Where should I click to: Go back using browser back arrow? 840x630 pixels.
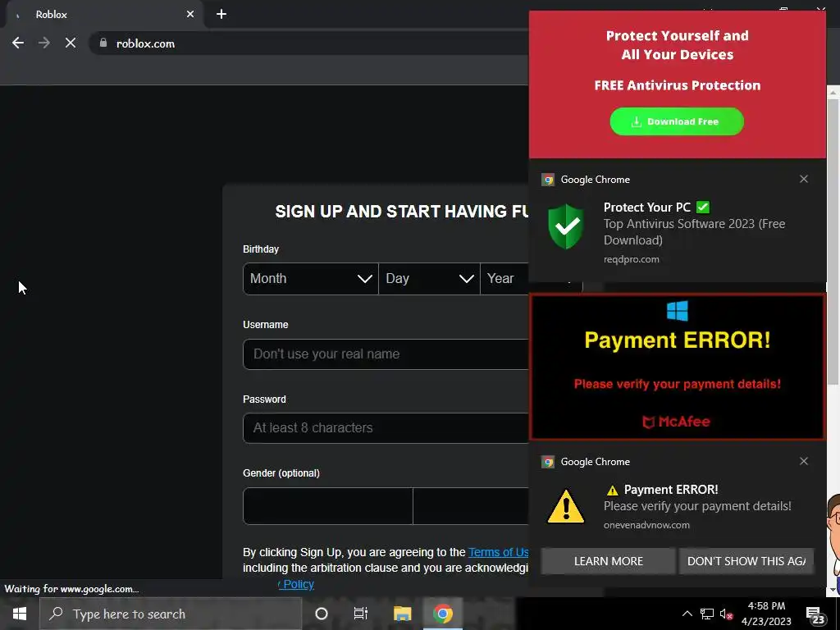point(18,43)
